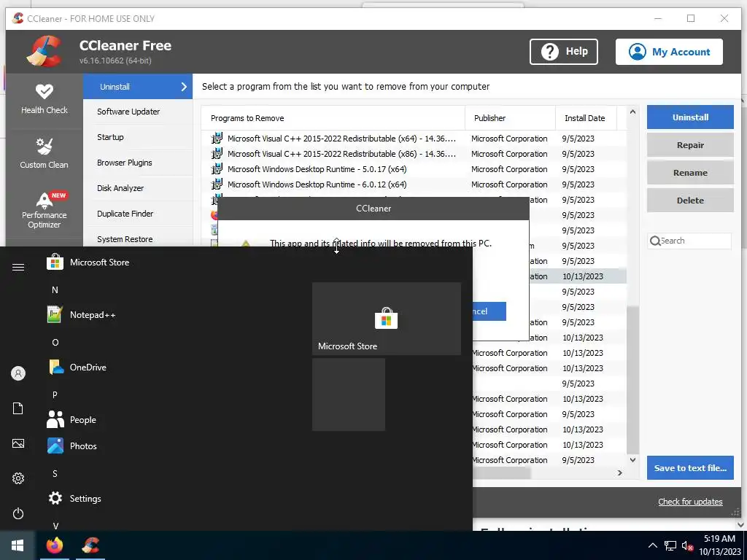Click the N letter group header
Image resolution: width=747 pixels, height=560 pixels.
tap(55, 289)
